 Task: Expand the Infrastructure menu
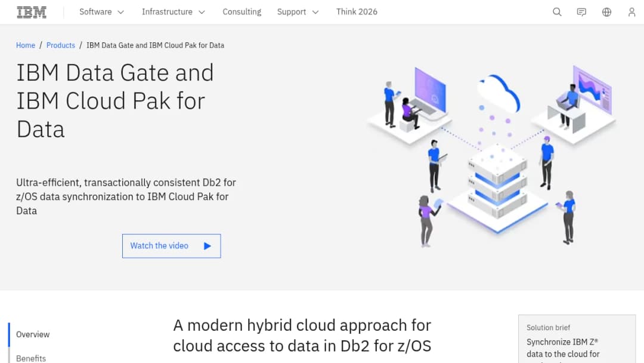(174, 12)
